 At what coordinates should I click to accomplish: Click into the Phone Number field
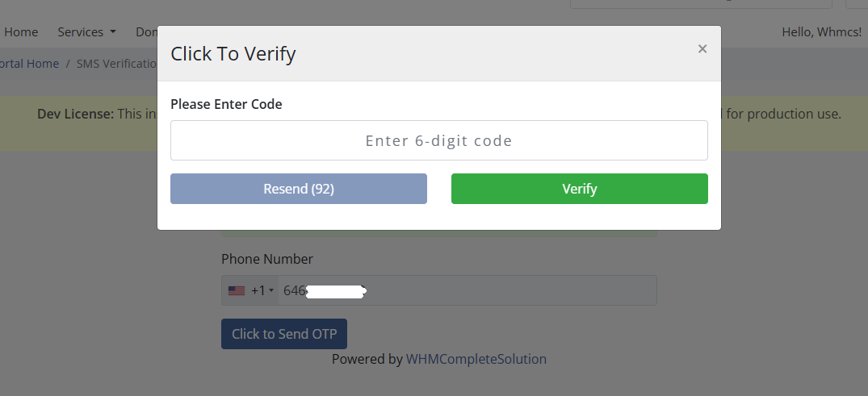point(467,290)
